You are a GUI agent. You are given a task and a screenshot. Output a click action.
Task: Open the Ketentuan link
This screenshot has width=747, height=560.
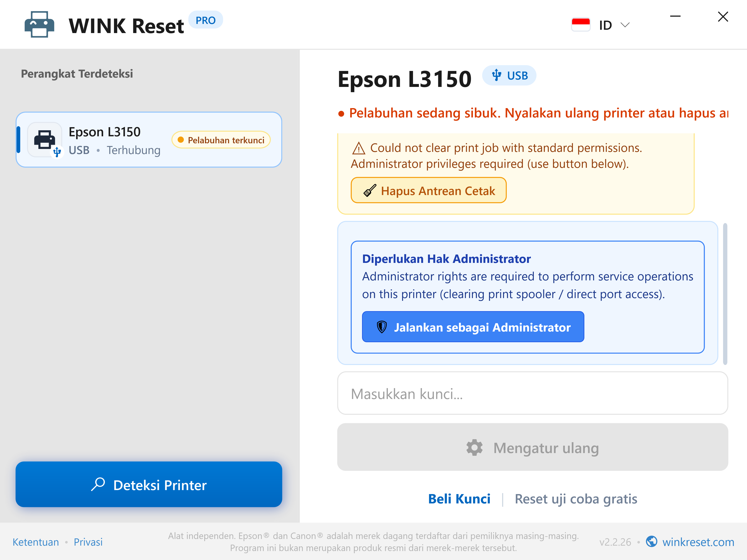35,542
